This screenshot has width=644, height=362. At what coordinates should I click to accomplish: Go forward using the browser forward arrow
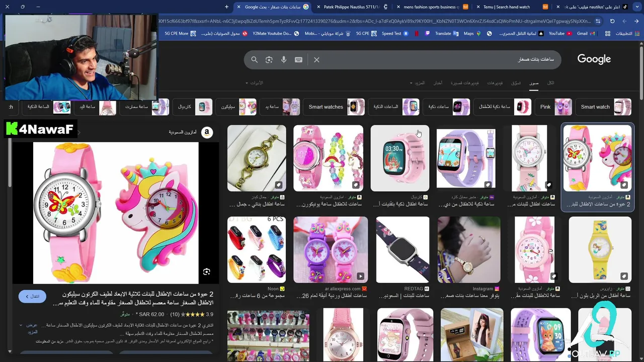pos(624,21)
